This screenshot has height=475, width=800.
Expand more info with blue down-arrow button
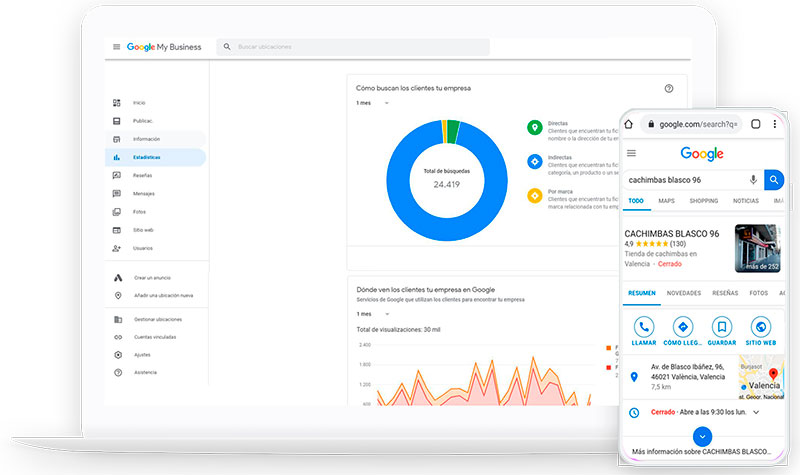coord(703,437)
